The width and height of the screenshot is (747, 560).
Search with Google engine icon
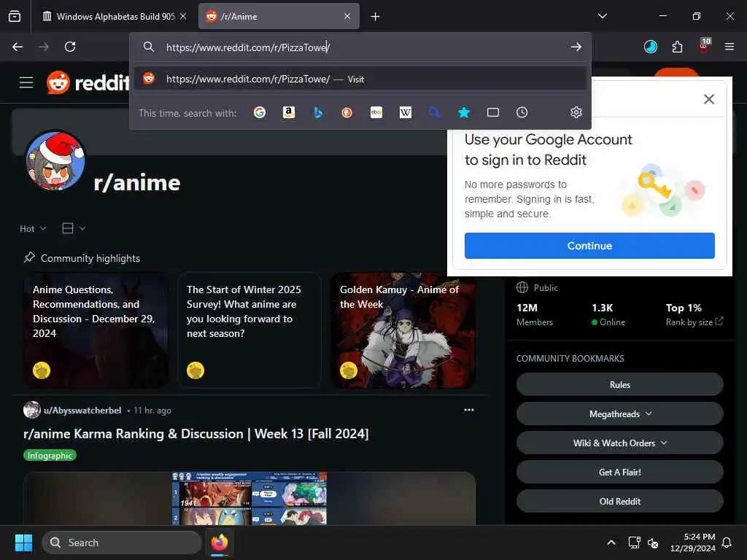259,112
